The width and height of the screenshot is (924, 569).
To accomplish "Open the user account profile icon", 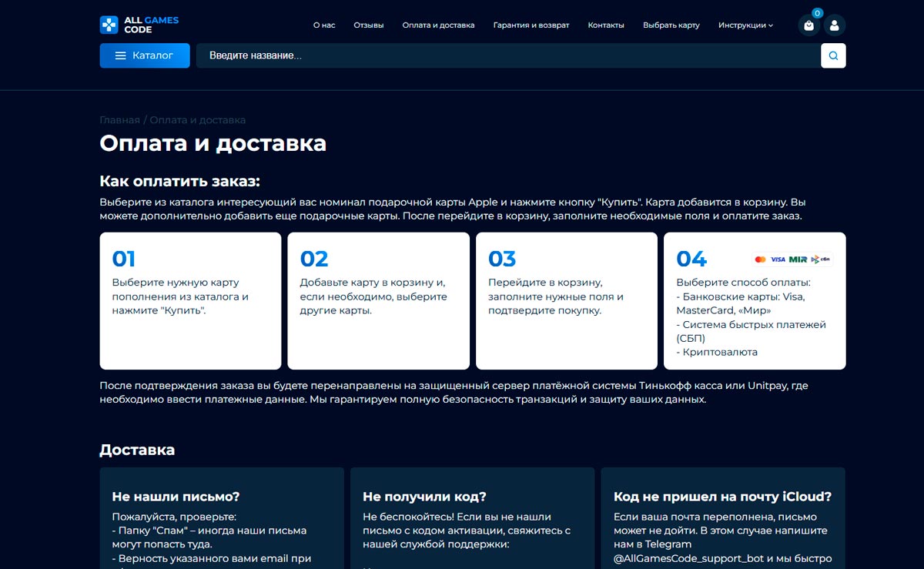I will 835,25.
